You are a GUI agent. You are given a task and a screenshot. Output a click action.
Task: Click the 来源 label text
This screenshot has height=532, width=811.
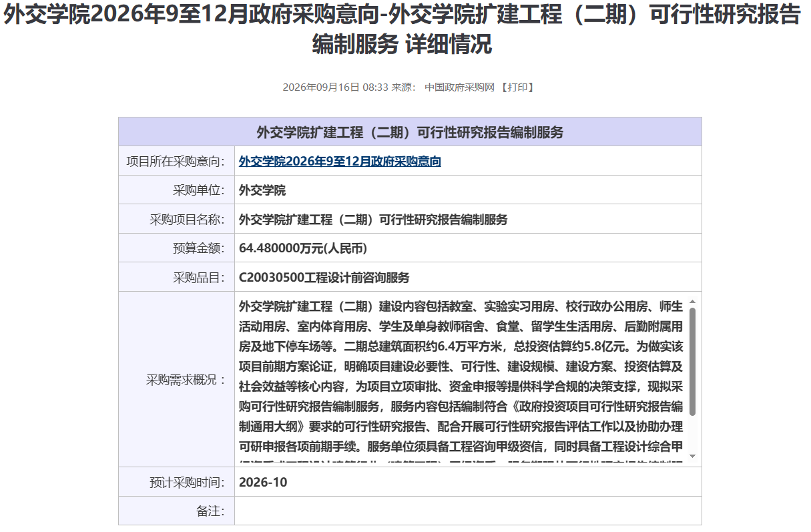[x=404, y=87]
